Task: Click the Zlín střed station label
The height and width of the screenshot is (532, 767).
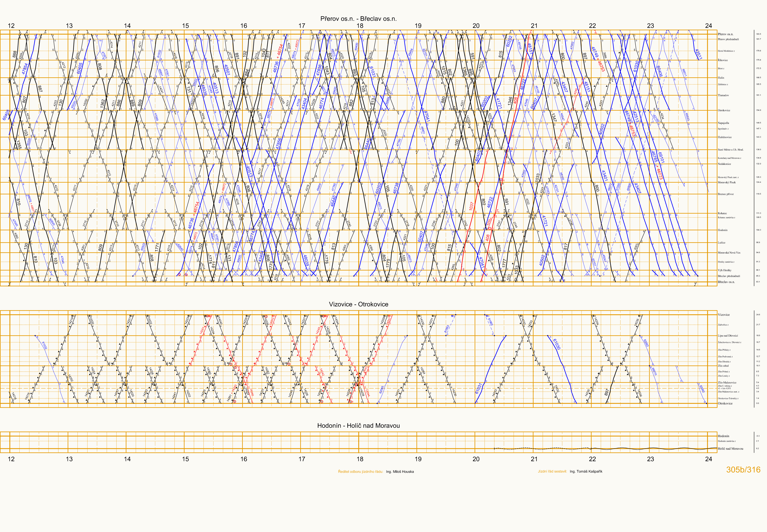Action: pos(723,366)
